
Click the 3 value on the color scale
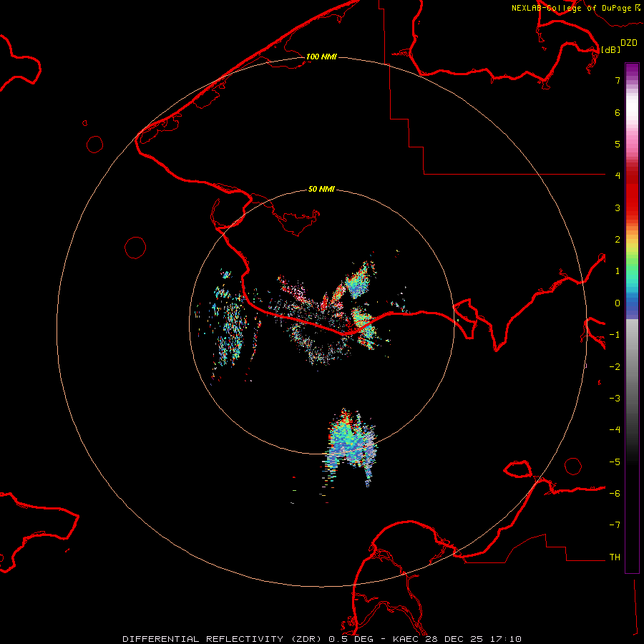tap(618, 208)
